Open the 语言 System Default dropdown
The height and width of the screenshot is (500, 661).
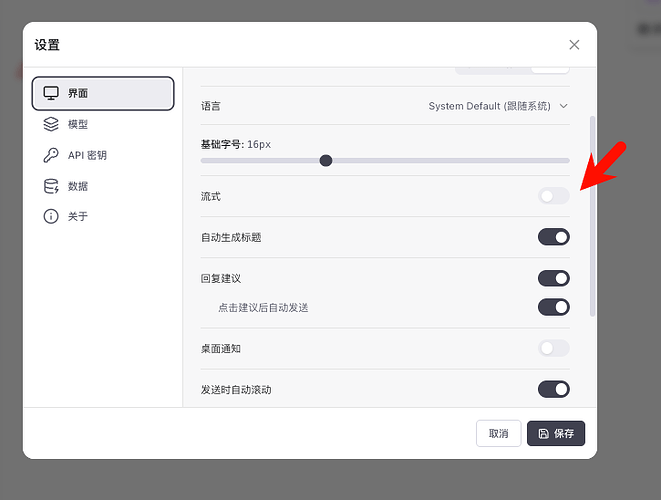tap(498, 106)
